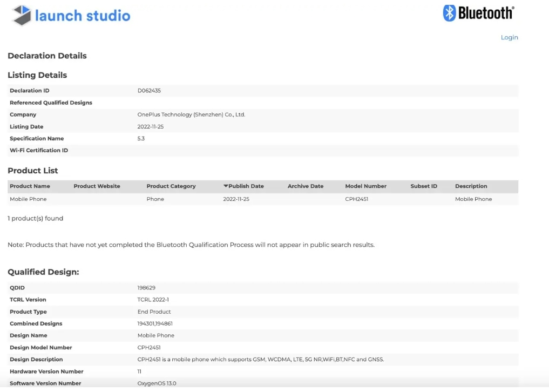Select Product Type value End Product
This screenshot has width=549, height=392.
154,312
